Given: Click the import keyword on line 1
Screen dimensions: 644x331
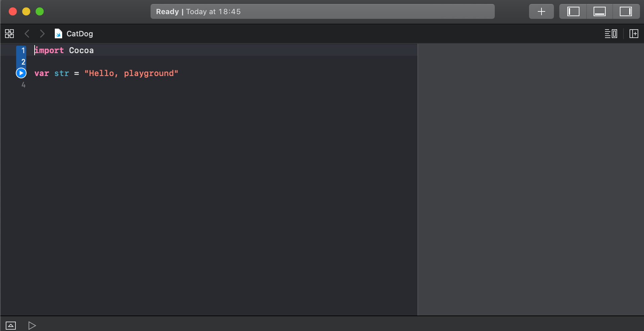Looking at the screenshot, I should click(49, 50).
